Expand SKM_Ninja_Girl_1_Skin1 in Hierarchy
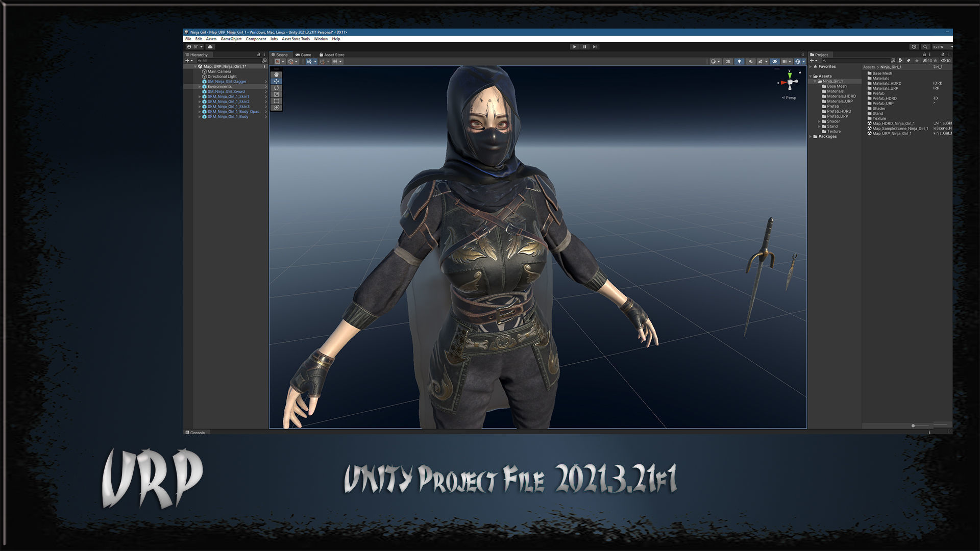 [x=200, y=96]
